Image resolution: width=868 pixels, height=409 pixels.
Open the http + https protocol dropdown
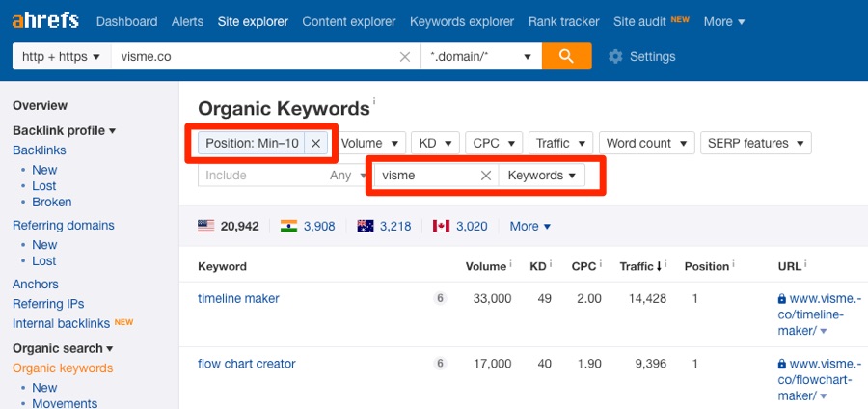tap(62, 57)
